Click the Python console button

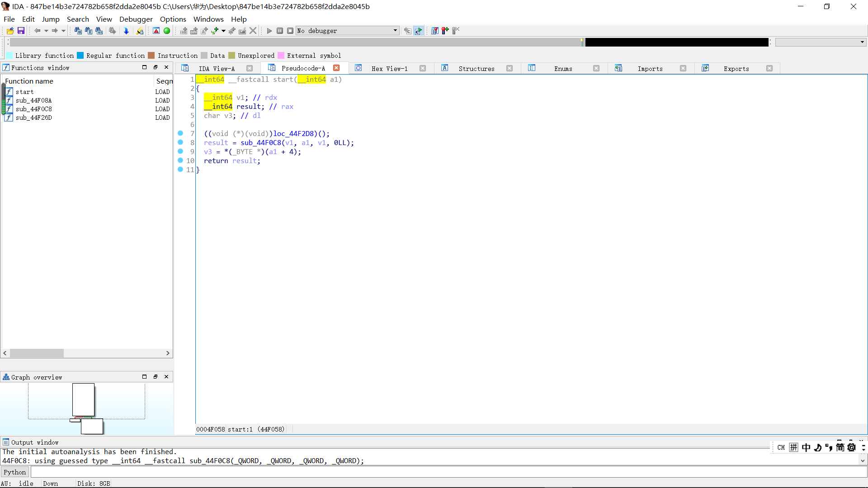(x=15, y=472)
